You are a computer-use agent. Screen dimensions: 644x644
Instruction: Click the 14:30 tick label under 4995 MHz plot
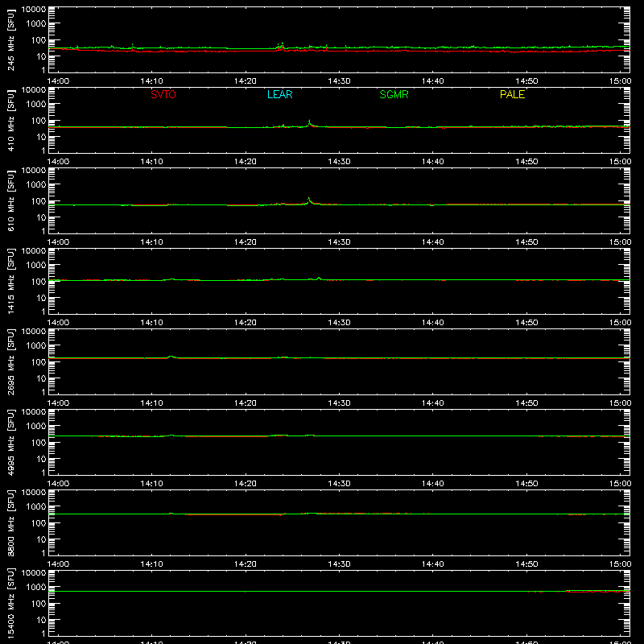tap(339, 484)
